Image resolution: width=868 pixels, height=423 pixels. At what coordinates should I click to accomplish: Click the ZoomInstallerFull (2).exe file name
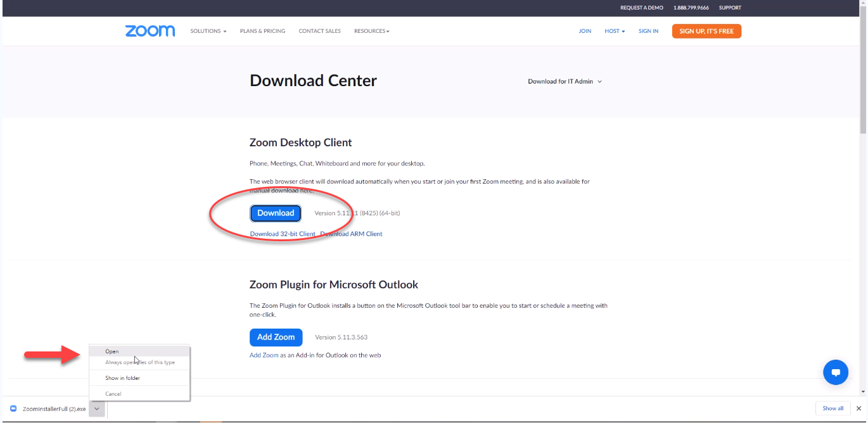pos(54,409)
